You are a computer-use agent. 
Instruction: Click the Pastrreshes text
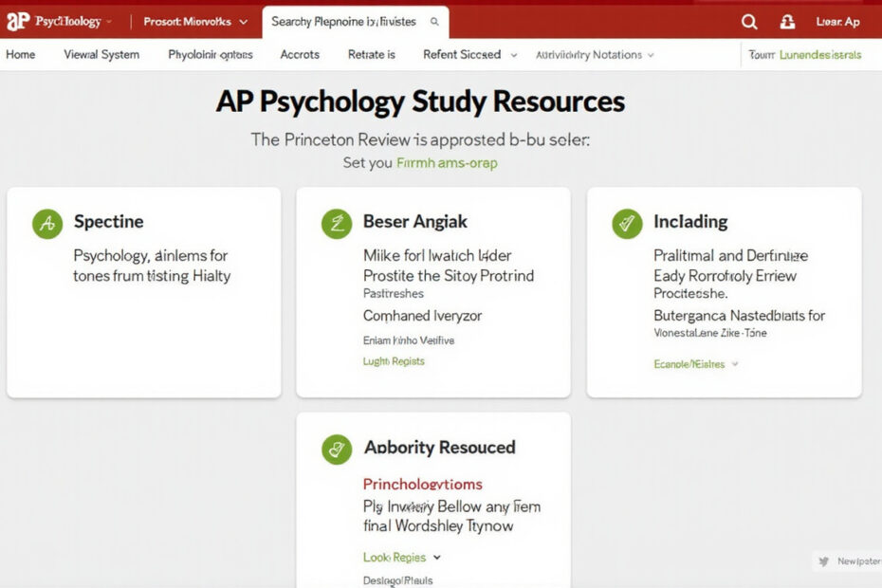tap(394, 293)
